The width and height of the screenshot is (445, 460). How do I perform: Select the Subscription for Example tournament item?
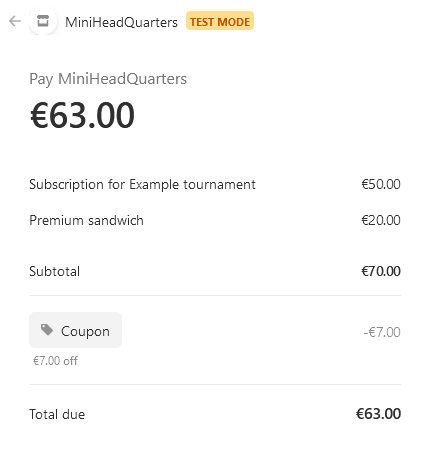tap(142, 185)
